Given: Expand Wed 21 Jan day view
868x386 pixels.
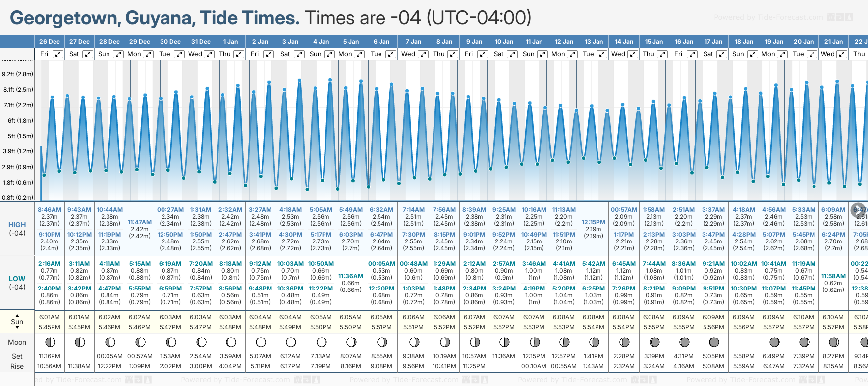Looking at the screenshot, I should click(842, 54).
